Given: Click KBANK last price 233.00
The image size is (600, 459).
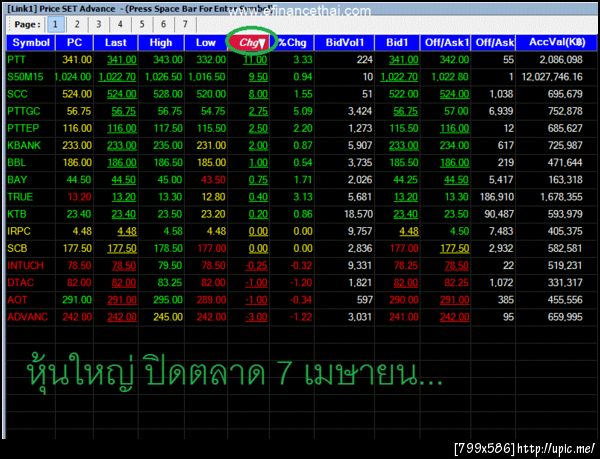Looking at the screenshot, I should click(121, 145).
